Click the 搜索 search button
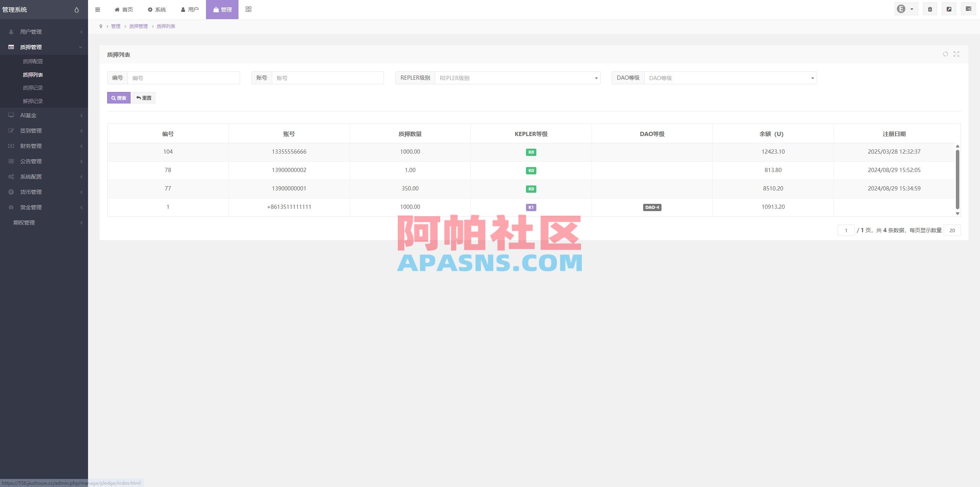The height and width of the screenshot is (487, 980). [119, 98]
